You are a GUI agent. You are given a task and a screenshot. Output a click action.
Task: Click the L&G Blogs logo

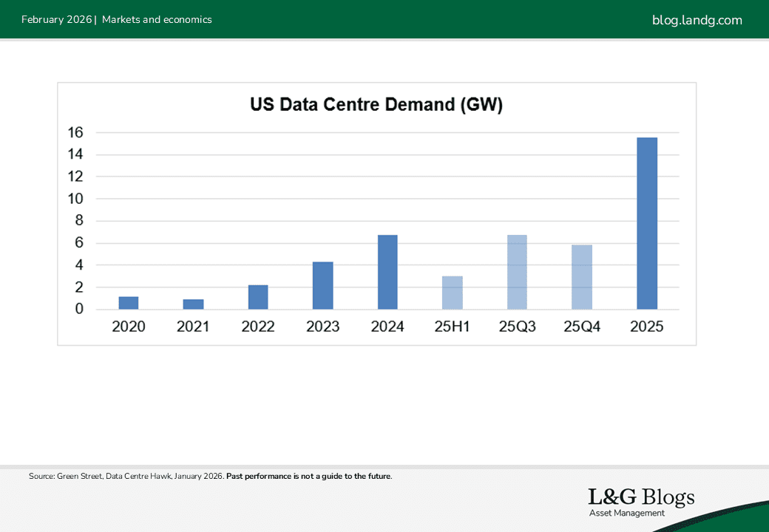[641, 497]
